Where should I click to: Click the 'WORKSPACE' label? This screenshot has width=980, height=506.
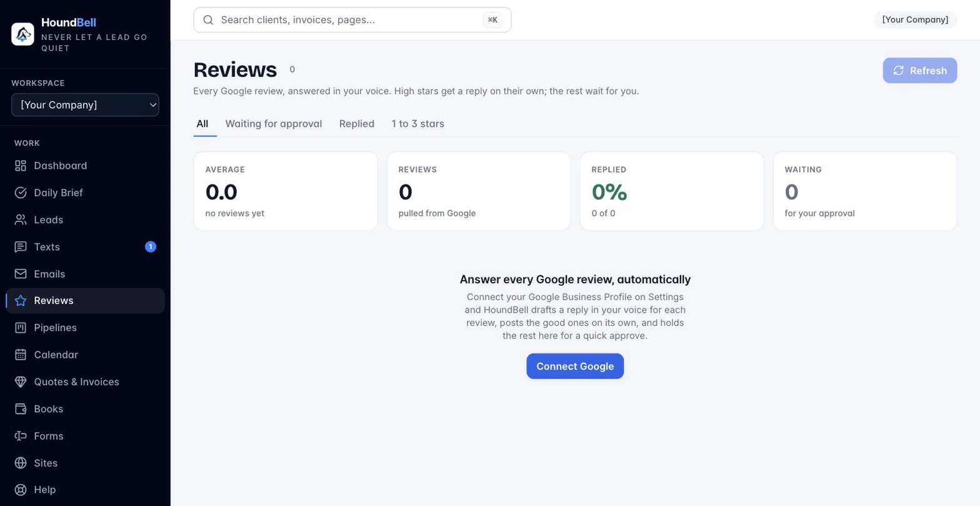[38, 83]
